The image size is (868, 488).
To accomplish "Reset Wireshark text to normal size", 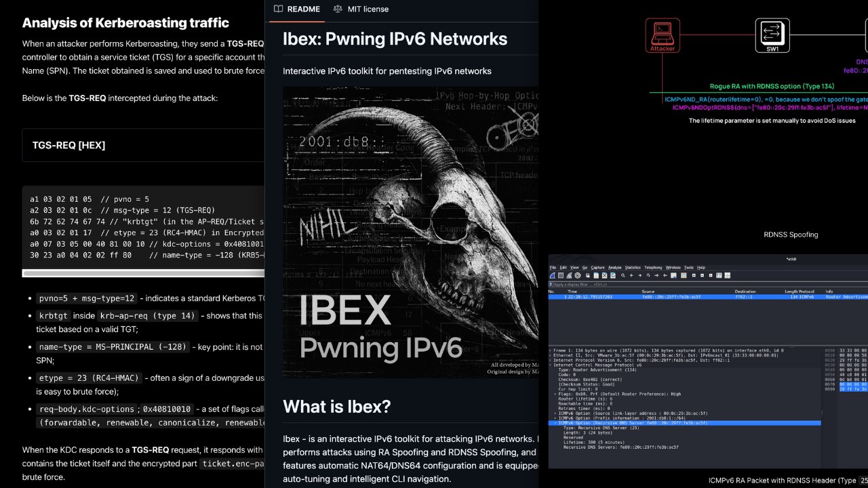I will 710,275.
